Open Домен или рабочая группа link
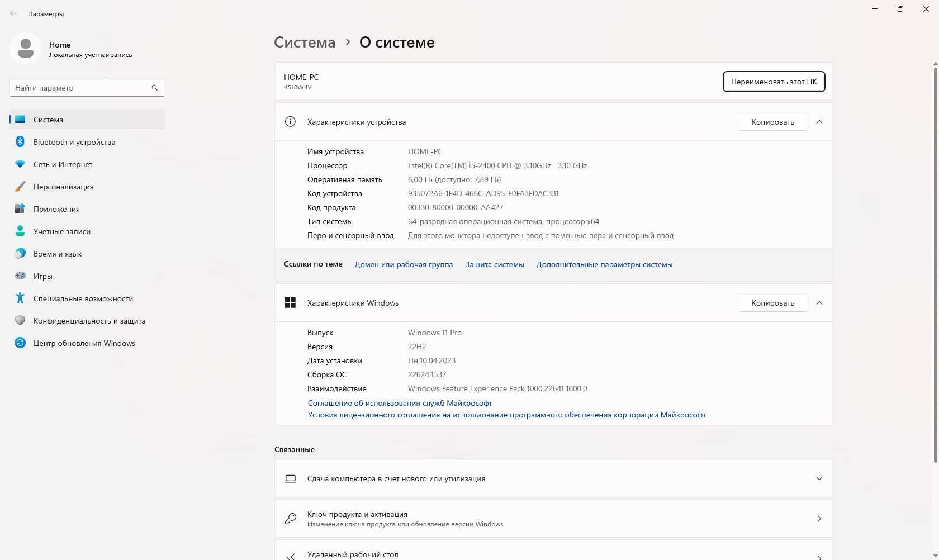 [x=404, y=264]
